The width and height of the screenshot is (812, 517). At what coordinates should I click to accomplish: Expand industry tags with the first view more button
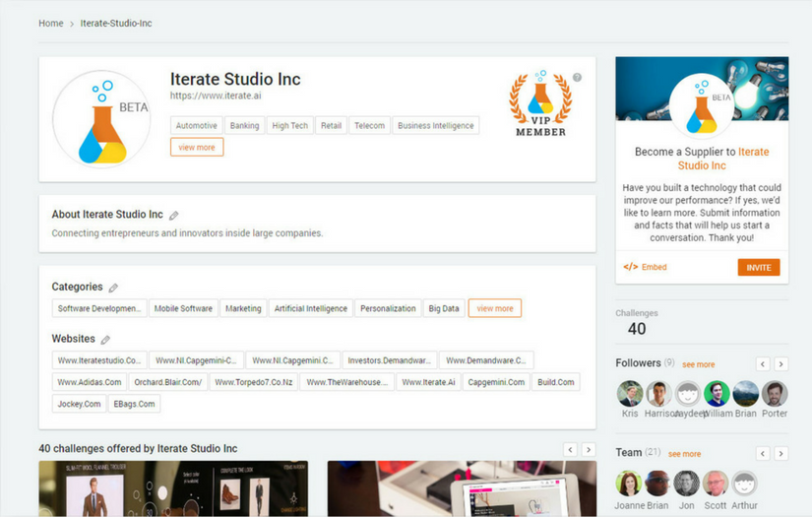tap(197, 147)
